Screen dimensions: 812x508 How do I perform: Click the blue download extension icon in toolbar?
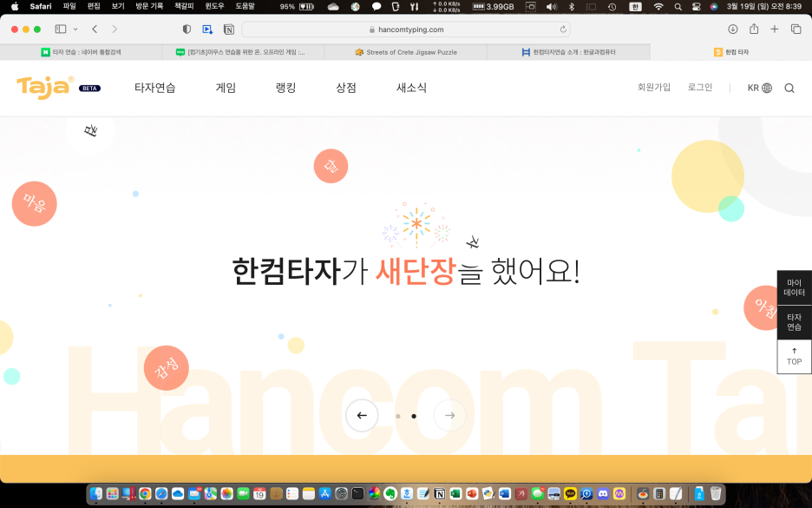pos(207,30)
